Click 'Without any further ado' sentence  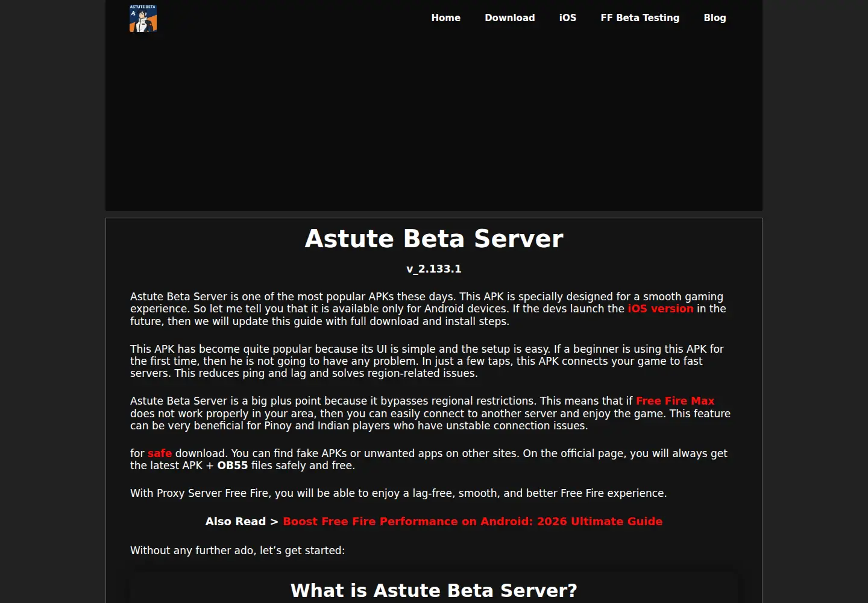coord(237,551)
